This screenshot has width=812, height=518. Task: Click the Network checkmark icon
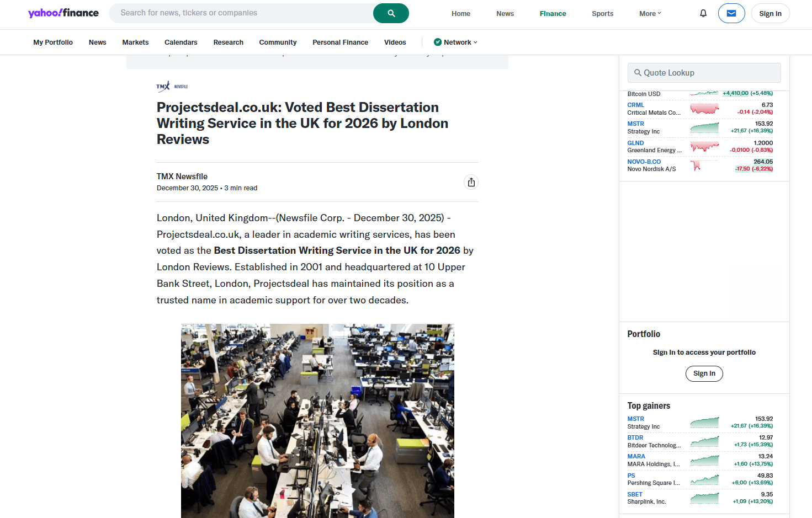438,42
